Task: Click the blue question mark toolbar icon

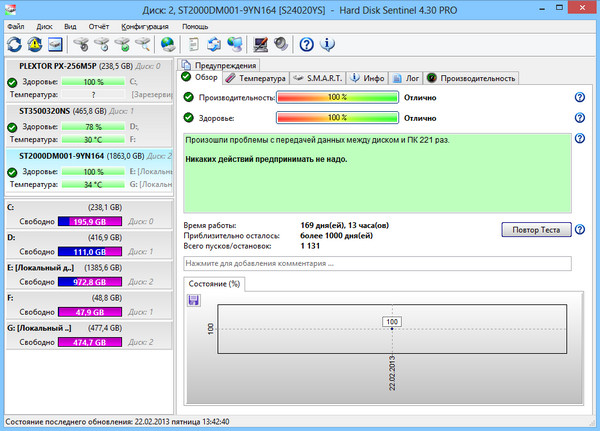Action: pyautogui.click(x=307, y=44)
